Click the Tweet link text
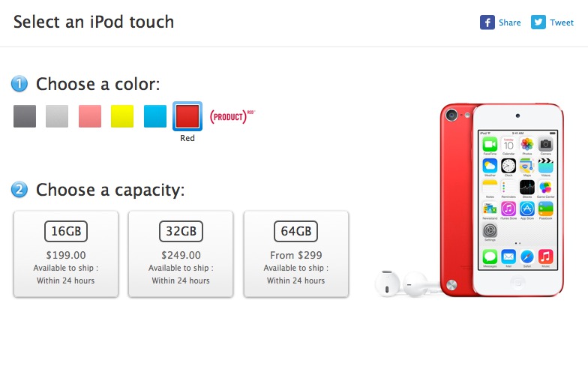Image resolution: width=588 pixels, height=369 pixels. [x=562, y=22]
